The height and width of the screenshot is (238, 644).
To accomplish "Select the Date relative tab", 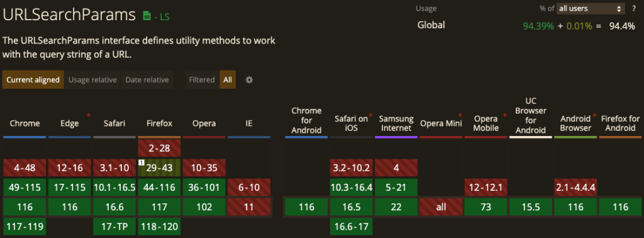I will click(x=147, y=80).
